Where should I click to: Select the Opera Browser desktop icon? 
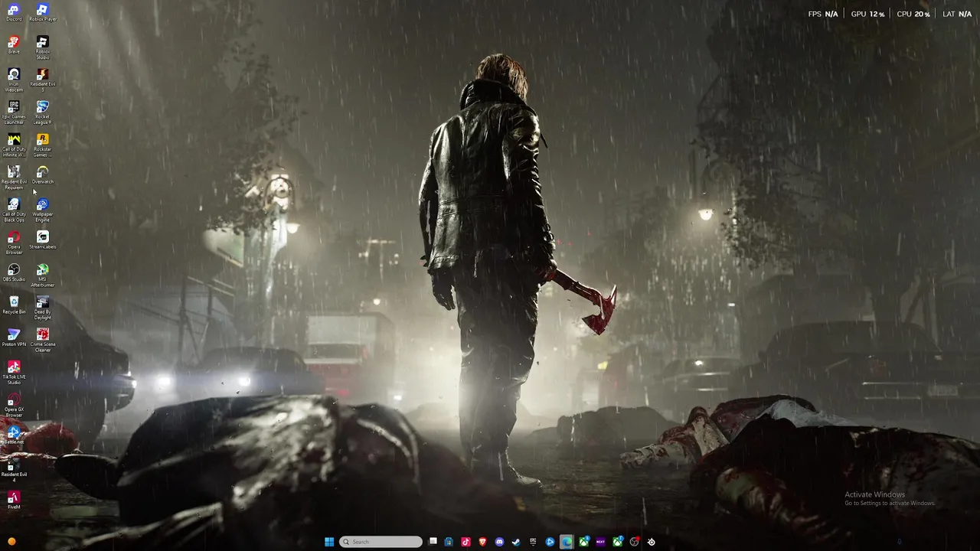14,243
